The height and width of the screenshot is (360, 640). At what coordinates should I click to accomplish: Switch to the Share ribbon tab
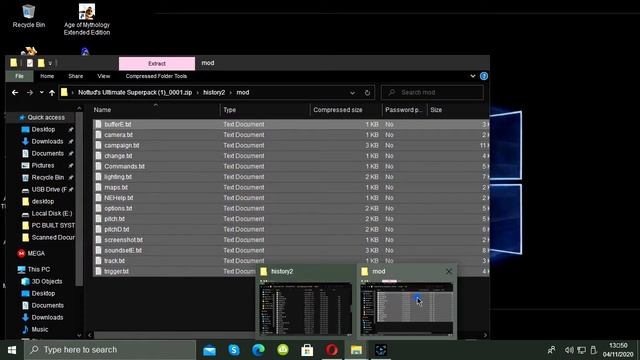coord(76,76)
